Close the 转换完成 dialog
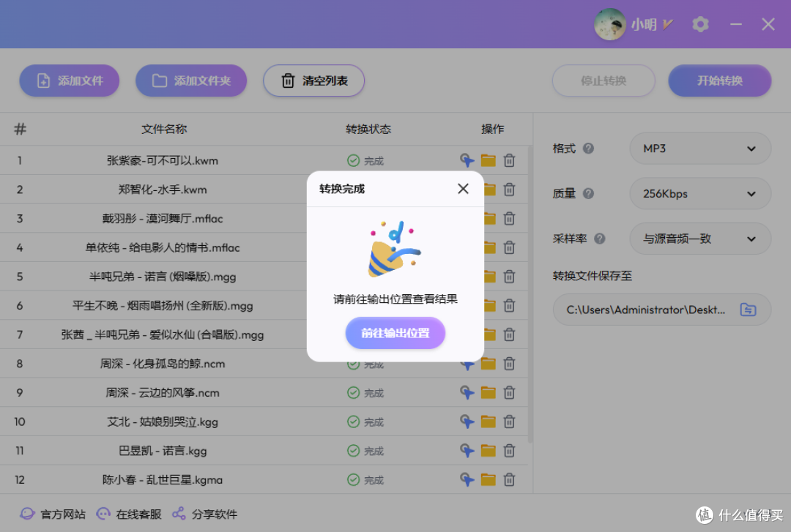This screenshot has width=791, height=532. [x=463, y=189]
